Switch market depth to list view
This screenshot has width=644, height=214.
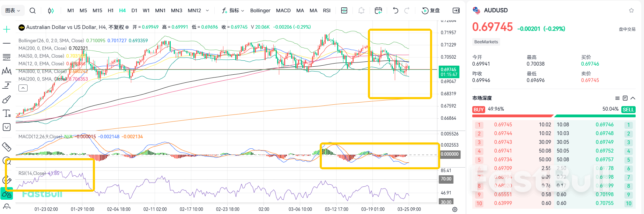pos(617,98)
